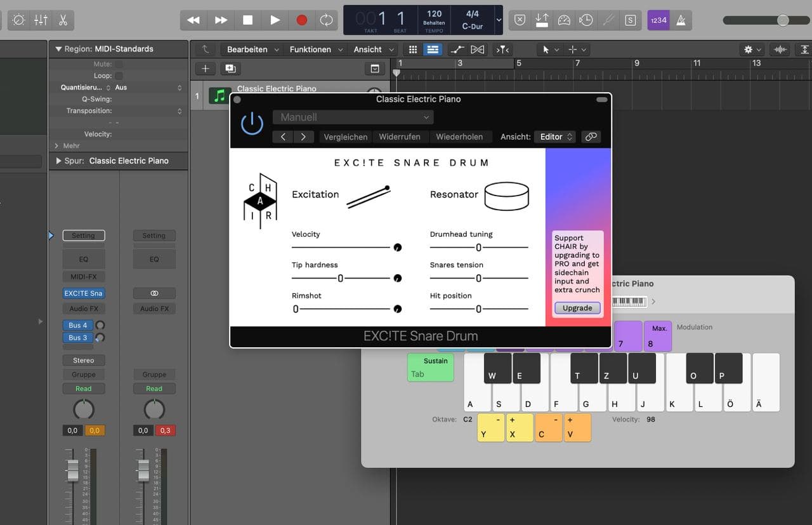Click the first channel's Setting button
812x525 pixels.
(x=83, y=236)
